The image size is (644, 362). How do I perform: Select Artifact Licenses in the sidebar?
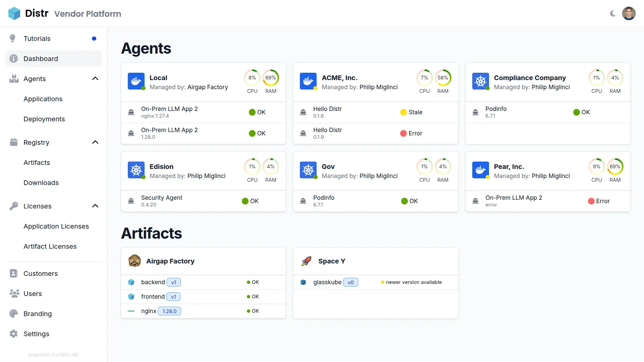coord(50,246)
